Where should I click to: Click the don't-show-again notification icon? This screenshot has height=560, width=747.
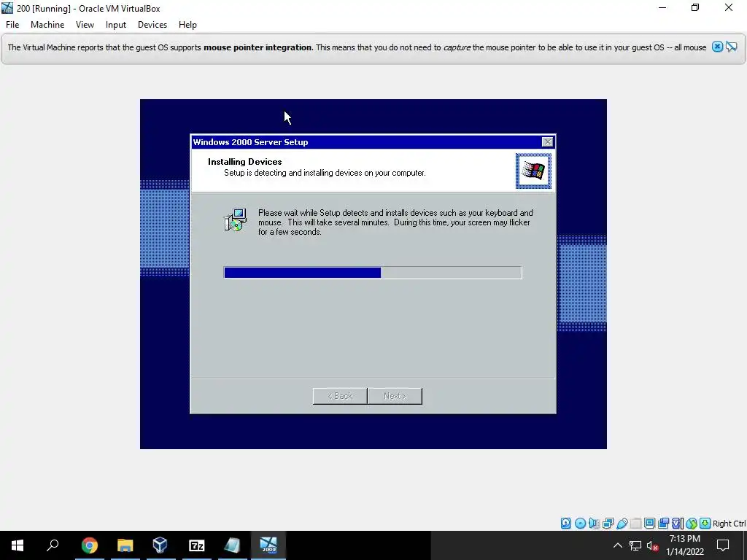731,47
